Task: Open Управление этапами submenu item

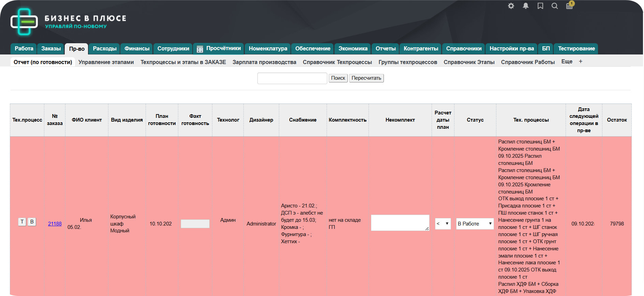Action: pos(106,62)
